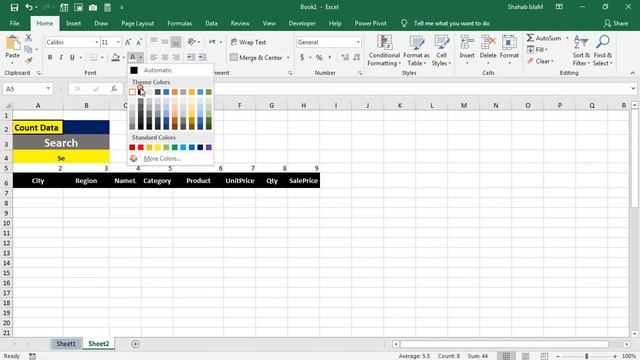Screen dimensions: 640x360
Task: Insert cells using the Insert icon
Action: (x=467, y=51)
